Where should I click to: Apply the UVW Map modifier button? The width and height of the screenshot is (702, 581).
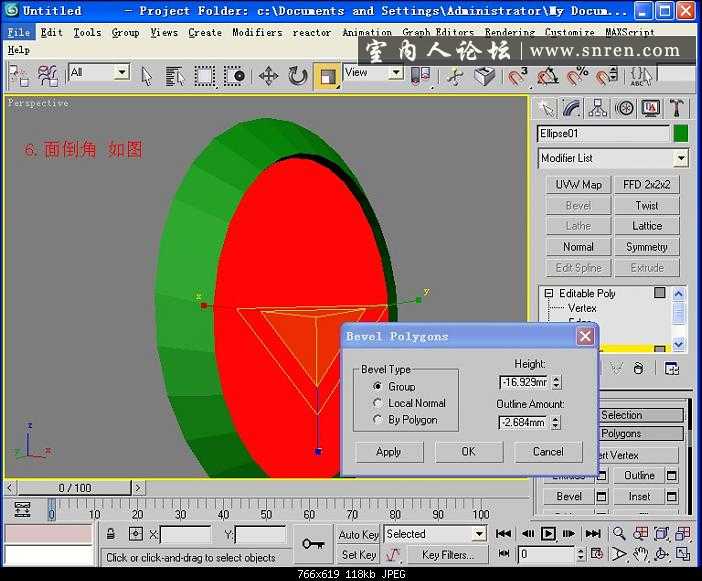click(x=578, y=184)
